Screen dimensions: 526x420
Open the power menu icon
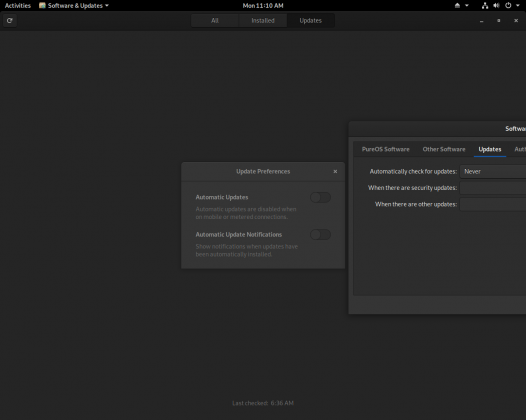508,5
